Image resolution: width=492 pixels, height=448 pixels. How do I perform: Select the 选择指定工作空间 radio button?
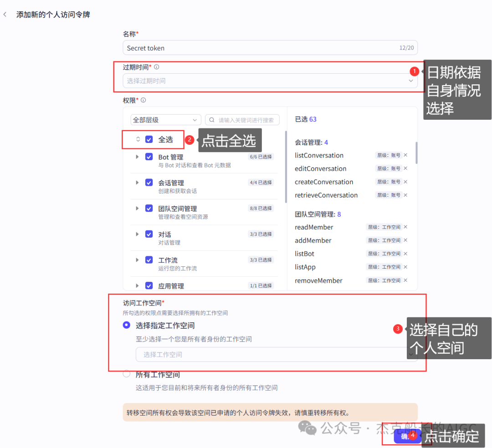pos(127,325)
